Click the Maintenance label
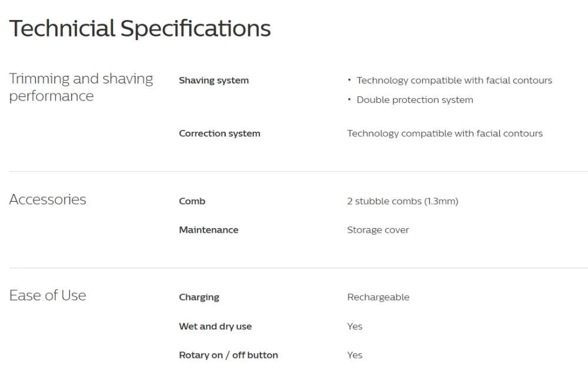This screenshot has height=368, width=588. pos(209,230)
